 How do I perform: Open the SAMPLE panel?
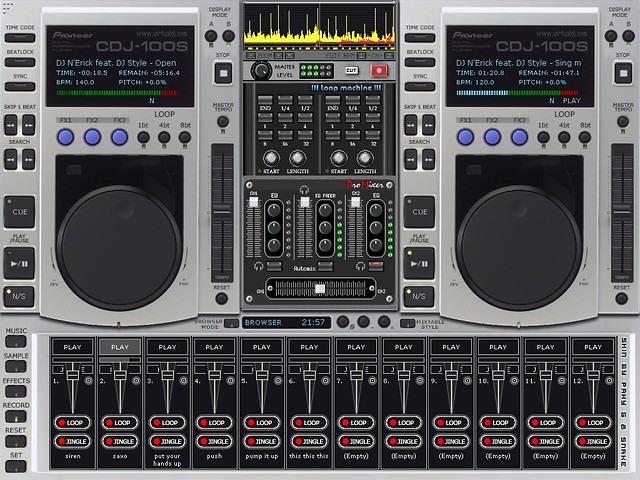(x=16, y=367)
